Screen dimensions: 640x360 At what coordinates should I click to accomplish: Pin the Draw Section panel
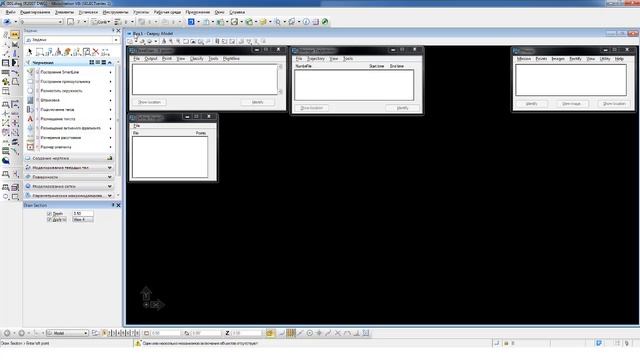(x=113, y=205)
